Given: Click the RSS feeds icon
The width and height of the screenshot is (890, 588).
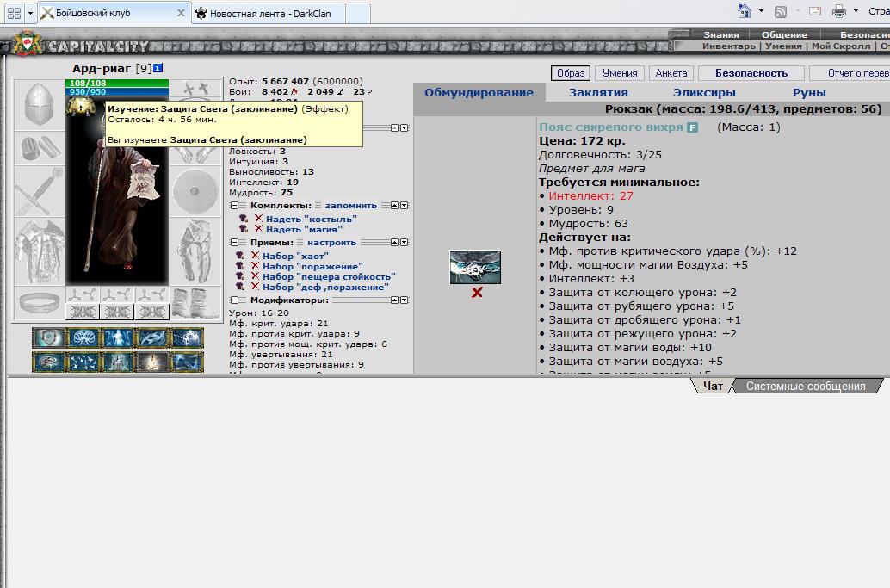Looking at the screenshot, I should 781,11.
